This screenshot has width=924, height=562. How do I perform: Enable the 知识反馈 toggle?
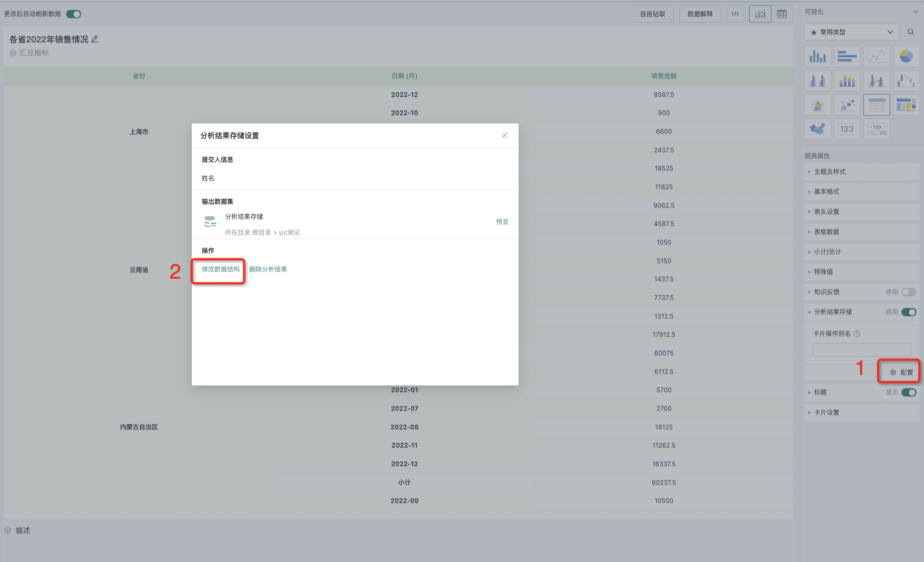click(909, 292)
